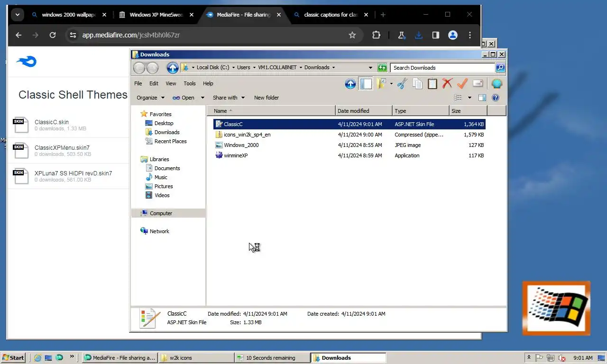This screenshot has width=607, height=364.
Task: Switch to windows 2000 wallpaper tab
Action: tap(69, 15)
